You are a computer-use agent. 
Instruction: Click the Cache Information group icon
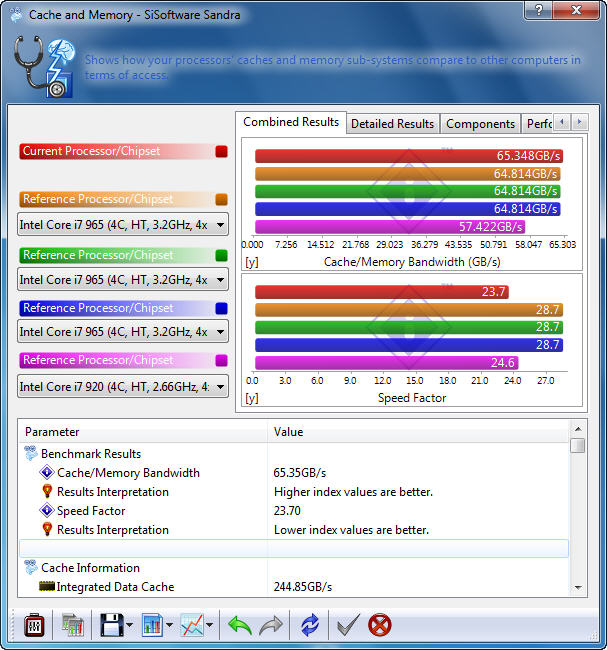click(31, 567)
